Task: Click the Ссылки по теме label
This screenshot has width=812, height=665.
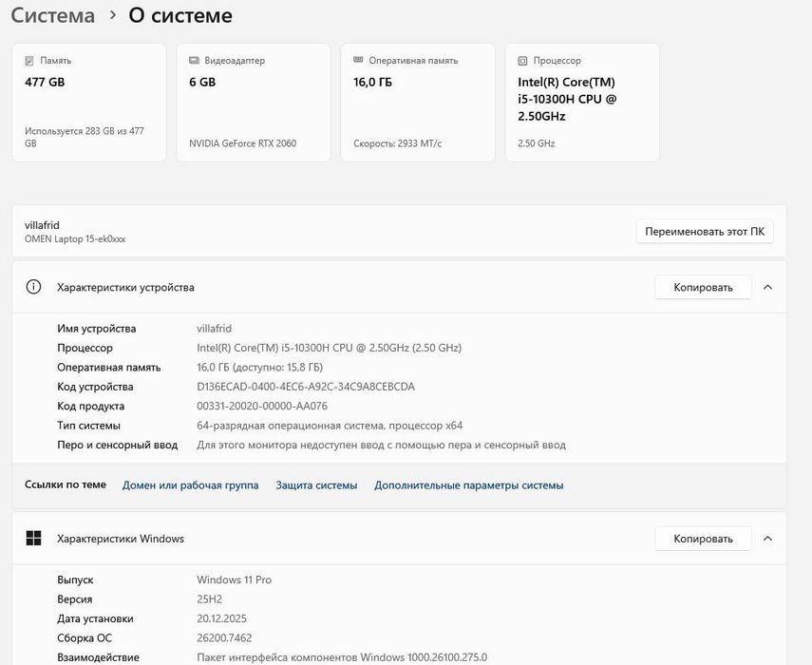Action: point(66,484)
